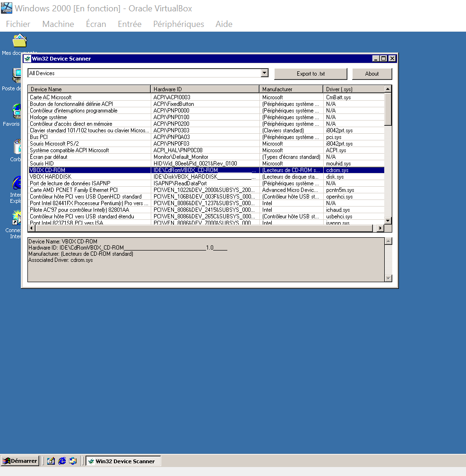466x476 pixels.
Task: Select row Bouton de fonctionnalité définie ACPI
Action: [x=206, y=104]
